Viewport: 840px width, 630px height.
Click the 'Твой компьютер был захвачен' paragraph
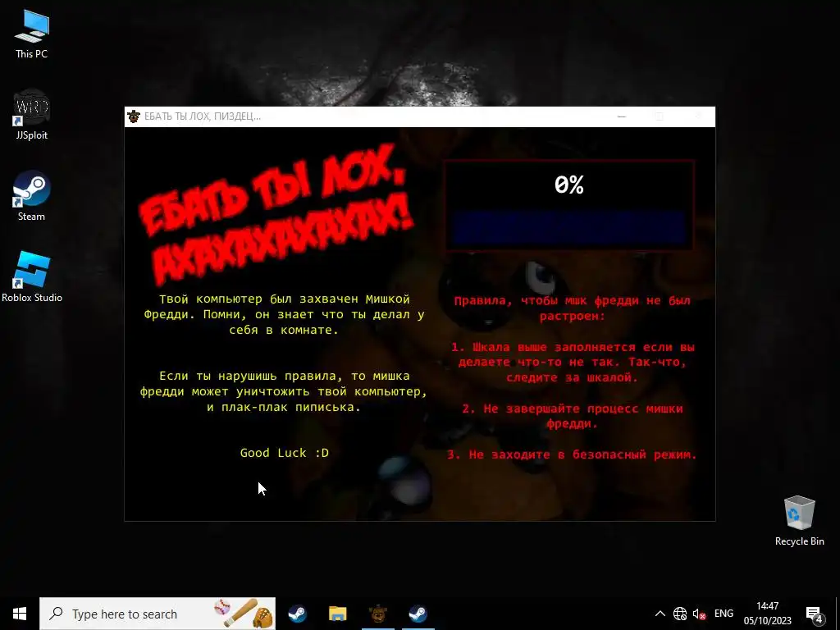tap(284, 314)
